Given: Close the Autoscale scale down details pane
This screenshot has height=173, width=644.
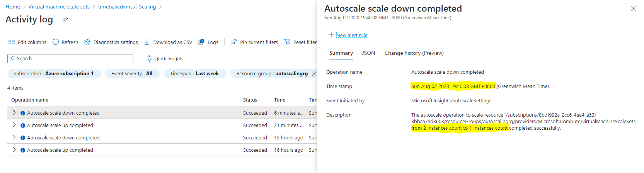Looking at the screenshot, I should click(x=633, y=8).
